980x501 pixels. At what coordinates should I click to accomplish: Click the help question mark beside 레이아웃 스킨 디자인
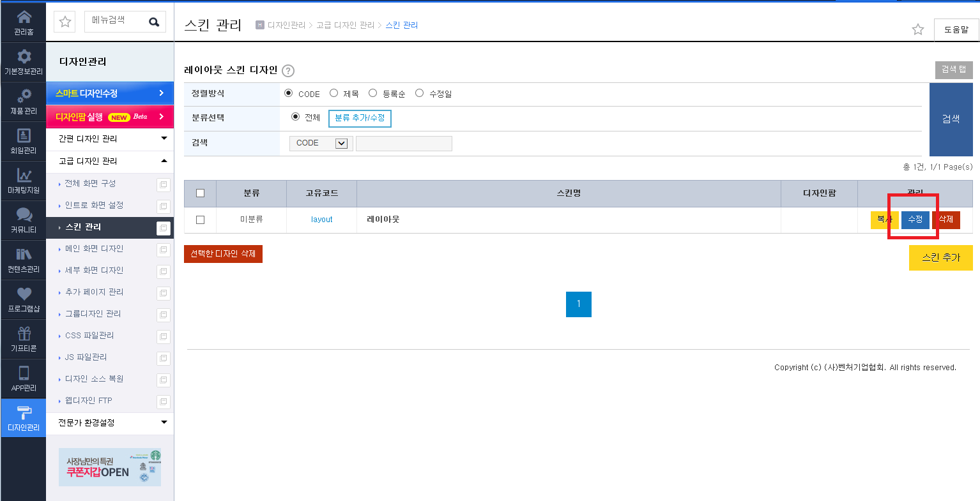click(288, 71)
